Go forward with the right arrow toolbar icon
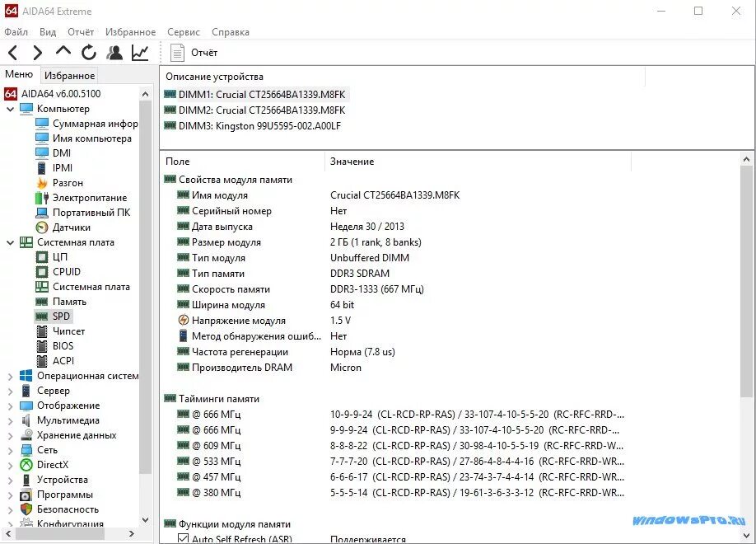Viewport: 756px width, 544px height. coord(38,52)
